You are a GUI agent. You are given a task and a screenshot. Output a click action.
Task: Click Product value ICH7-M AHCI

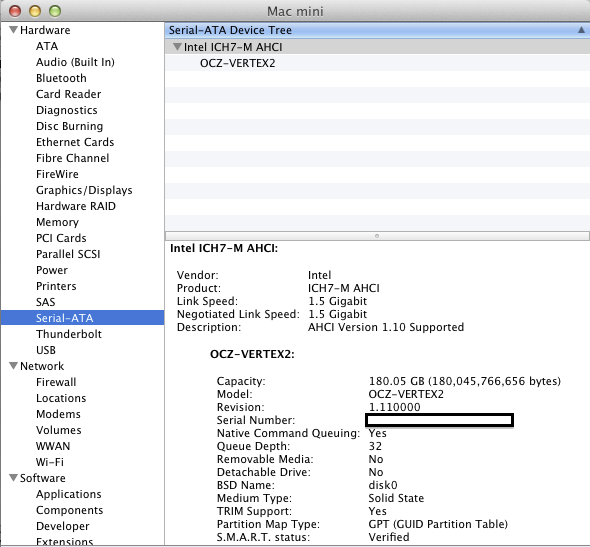pyautogui.click(x=344, y=288)
